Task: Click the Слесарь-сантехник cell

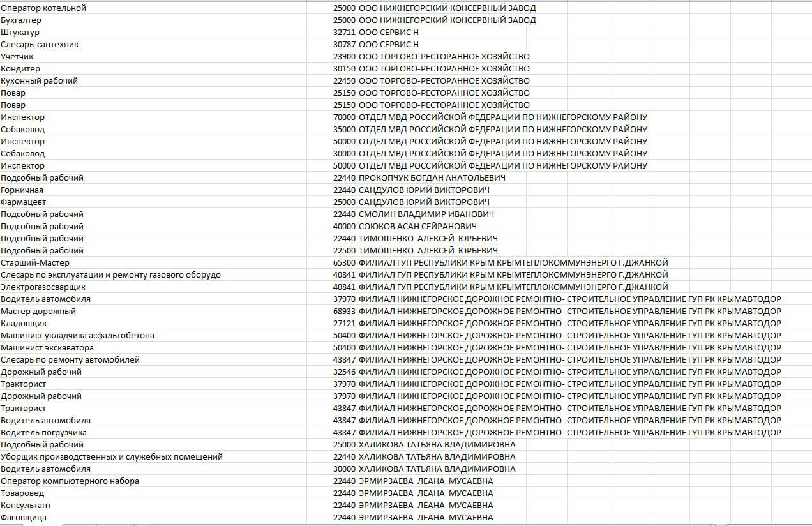Action: tap(40, 45)
